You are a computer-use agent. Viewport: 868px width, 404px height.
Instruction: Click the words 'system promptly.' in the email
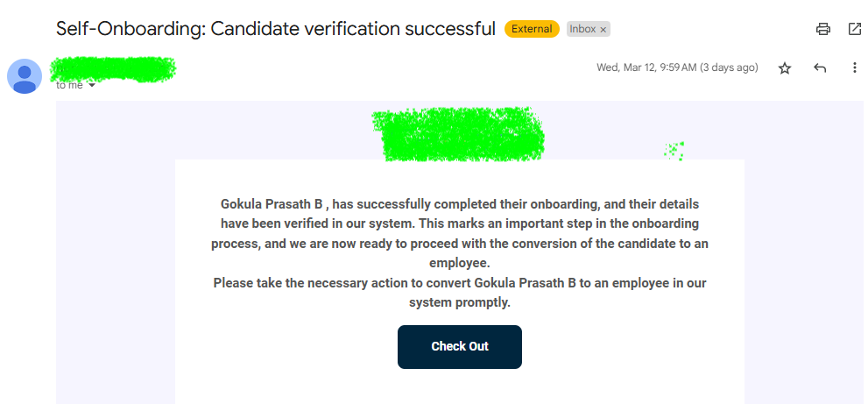pos(460,303)
